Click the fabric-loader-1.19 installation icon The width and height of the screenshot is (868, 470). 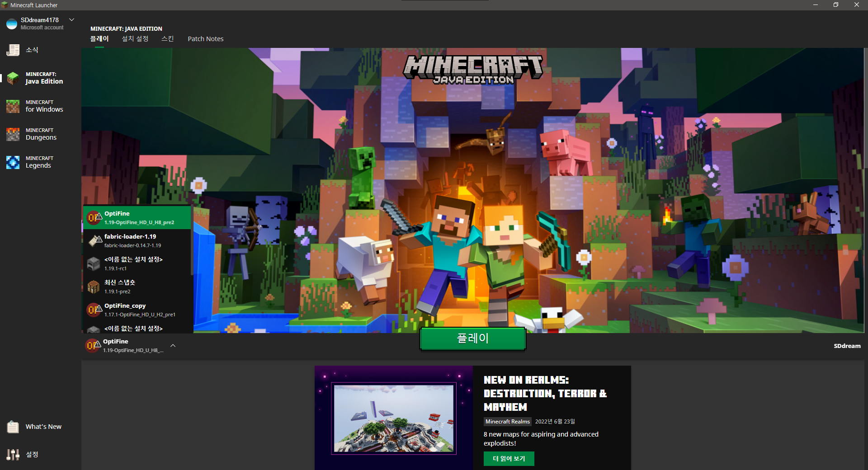(x=94, y=240)
